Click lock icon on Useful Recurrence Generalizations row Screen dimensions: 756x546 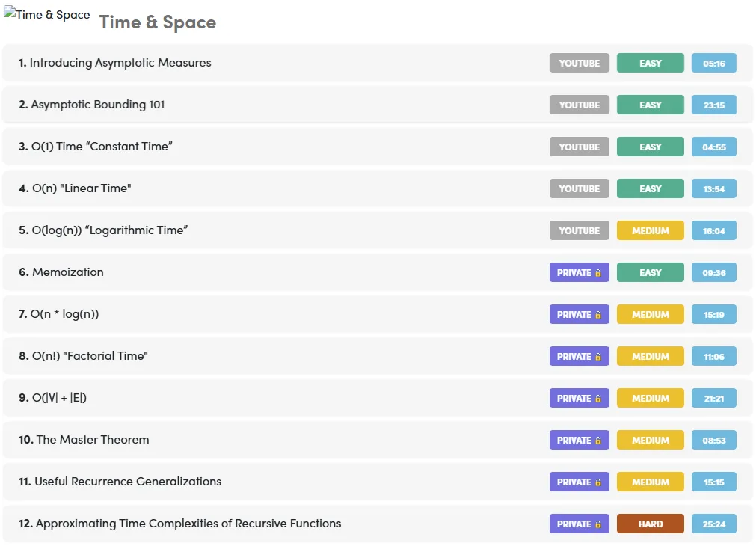click(x=598, y=482)
